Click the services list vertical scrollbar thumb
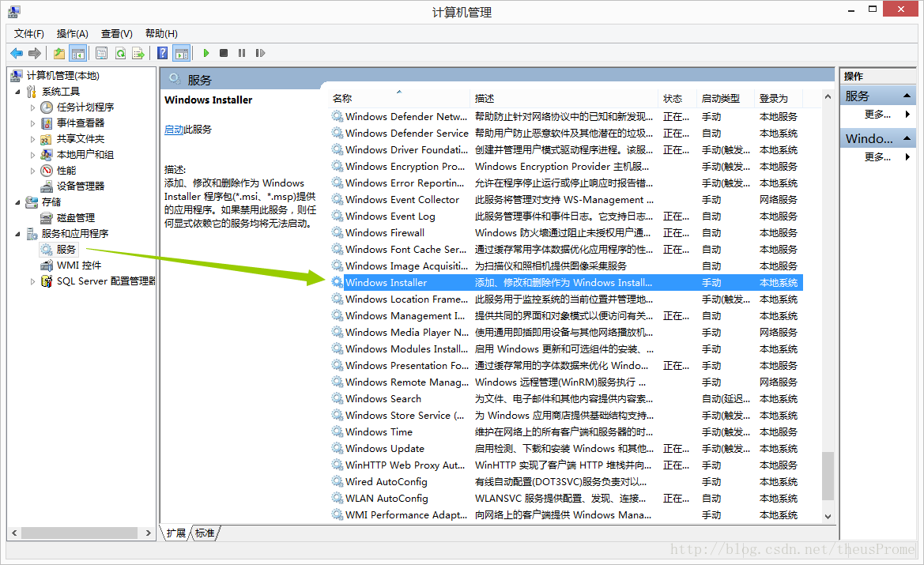The image size is (924, 565). tap(828, 476)
